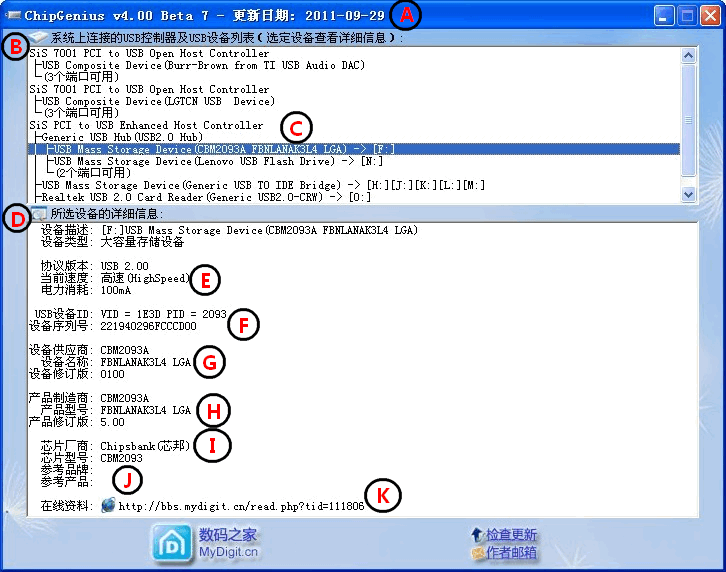Click the 设备名称 FBNLANAK3L4 LGA line

116,363
